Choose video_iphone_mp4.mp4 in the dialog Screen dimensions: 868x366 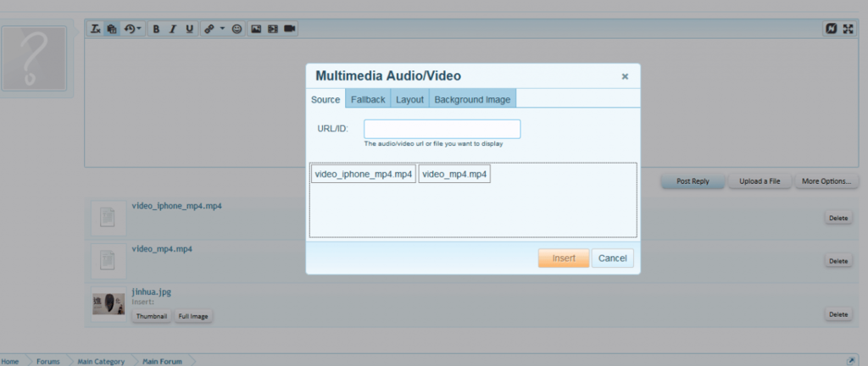363,175
